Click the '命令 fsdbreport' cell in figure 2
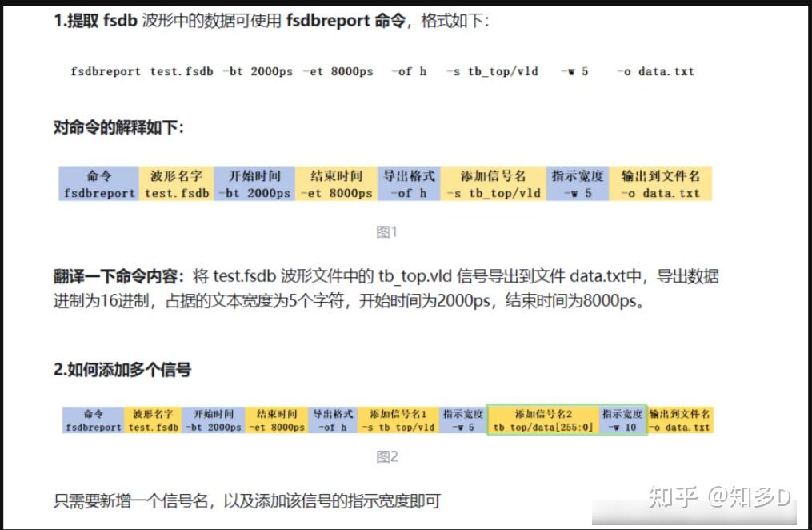This screenshot has height=530, width=812. pyautogui.click(x=94, y=420)
